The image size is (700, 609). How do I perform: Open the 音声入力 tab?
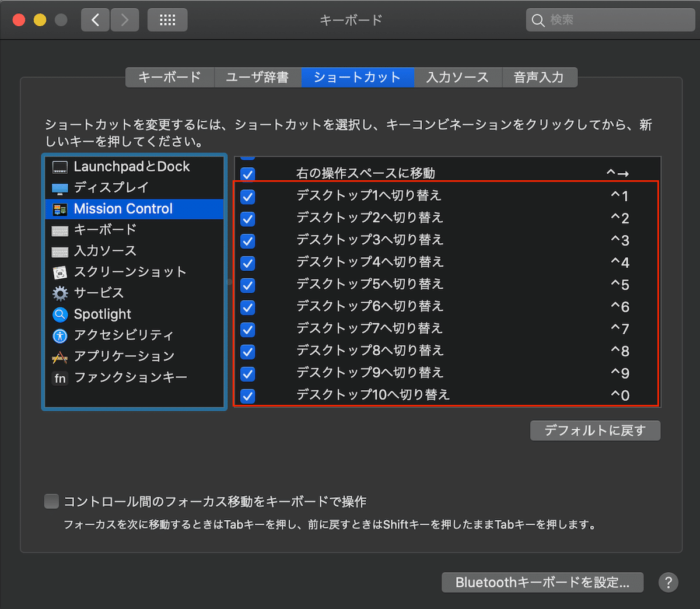[x=539, y=77]
